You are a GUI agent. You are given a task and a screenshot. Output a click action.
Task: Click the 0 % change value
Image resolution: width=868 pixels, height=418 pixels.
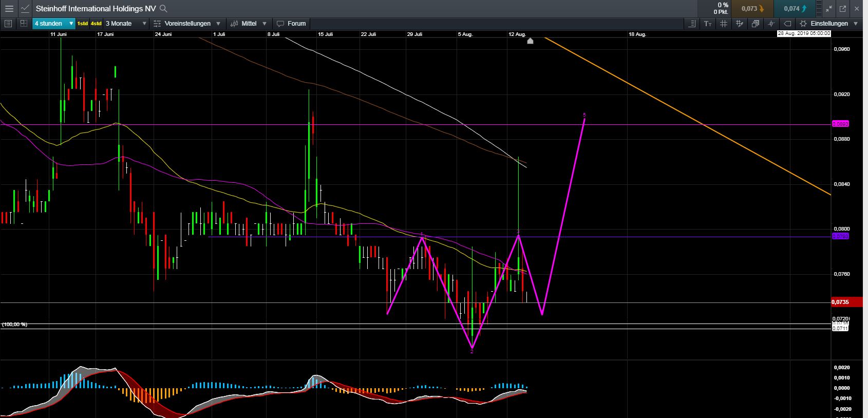pyautogui.click(x=723, y=5)
